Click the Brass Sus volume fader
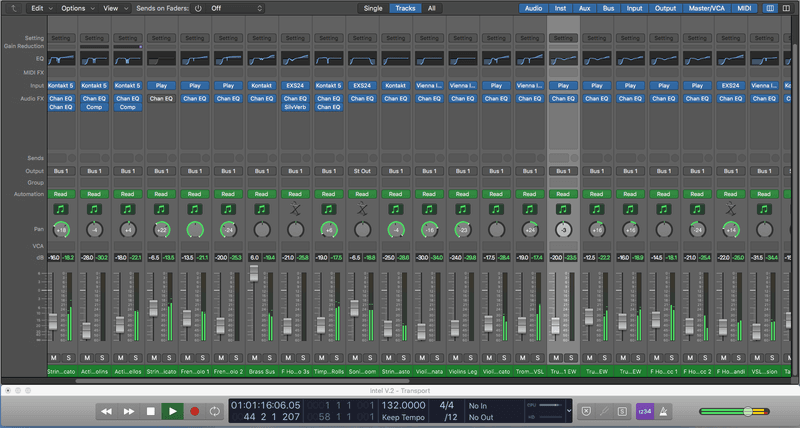 254,272
